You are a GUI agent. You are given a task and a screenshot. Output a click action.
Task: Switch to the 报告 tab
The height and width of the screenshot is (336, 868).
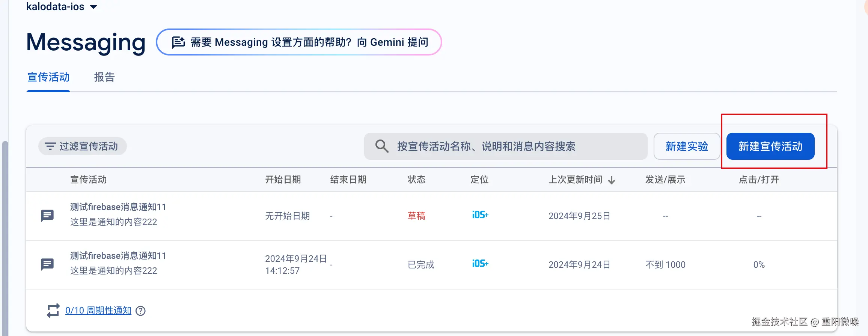[104, 77]
